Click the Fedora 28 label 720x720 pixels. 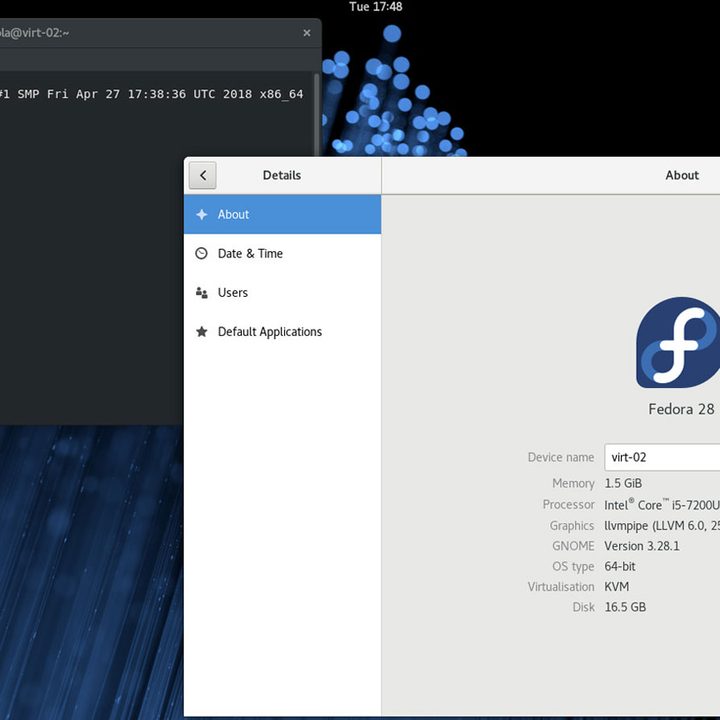[681, 409]
